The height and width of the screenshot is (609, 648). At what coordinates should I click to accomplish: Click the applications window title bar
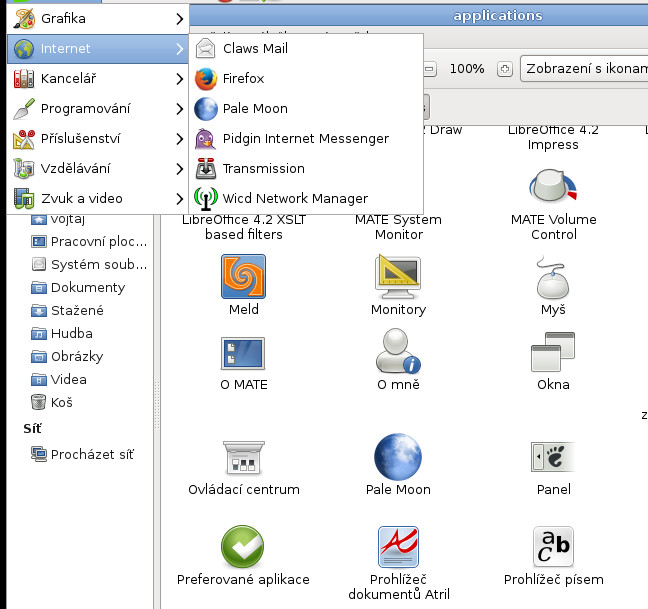point(419,16)
